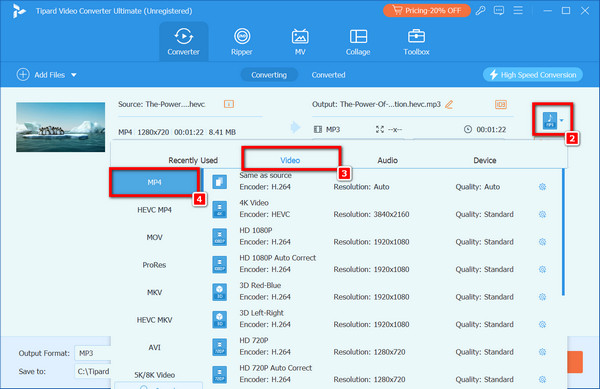This screenshot has height=389, width=600.
Task: Click the '00:01:22' output duration
Action: (491, 130)
